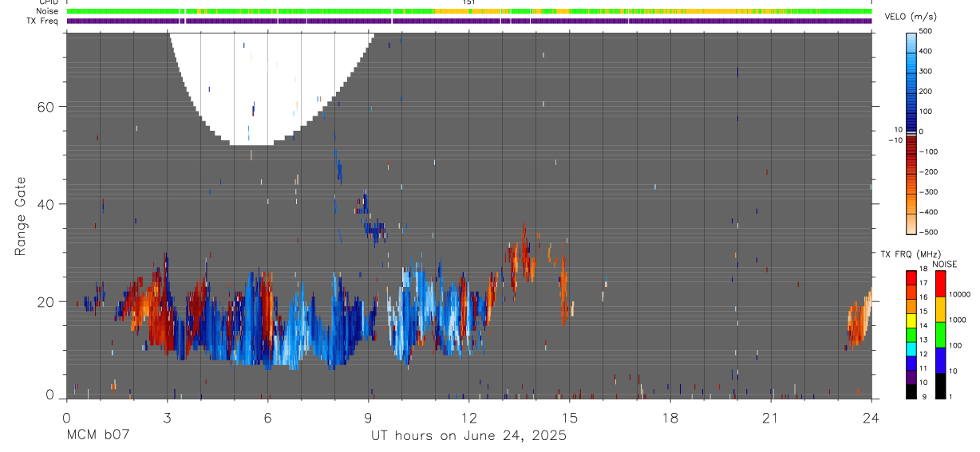Image resolution: width=980 pixels, height=452 pixels.
Task: Click the "15" UT hour axis tick
Action: 569,418
